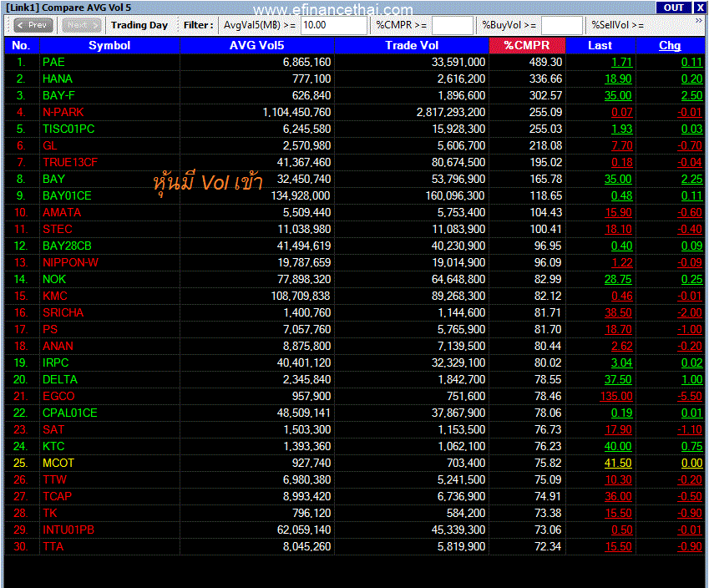This screenshot has width=709, height=588.
Task: Select the Trading Day label
Action: click(139, 25)
